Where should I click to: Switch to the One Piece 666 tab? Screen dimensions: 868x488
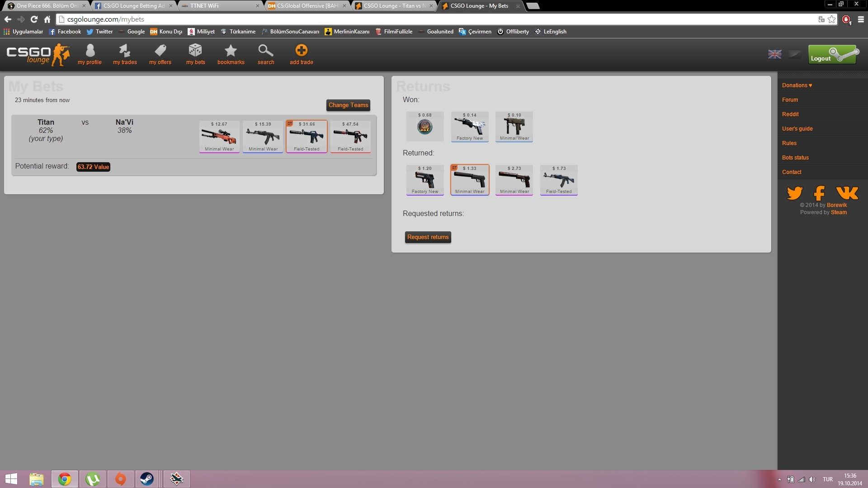pos(46,6)
